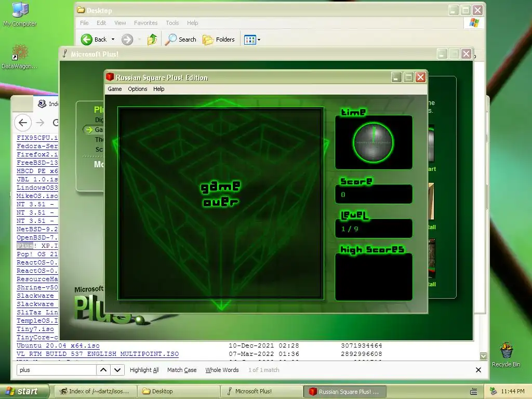Viewport: 532px width, 399px height.
Task: Open the Options menu in Russian Square
Action: click(x=137, y=89)
